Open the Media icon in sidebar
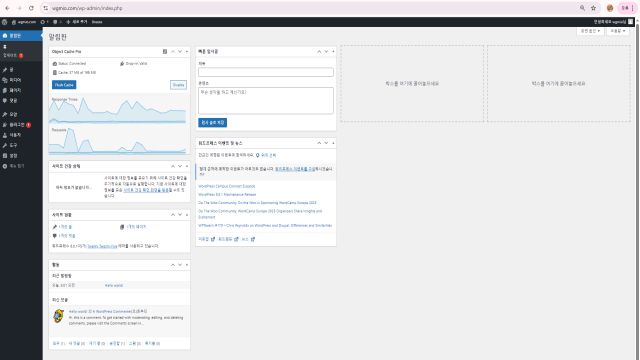The image size is (640, 360). (x=5, y=80)
